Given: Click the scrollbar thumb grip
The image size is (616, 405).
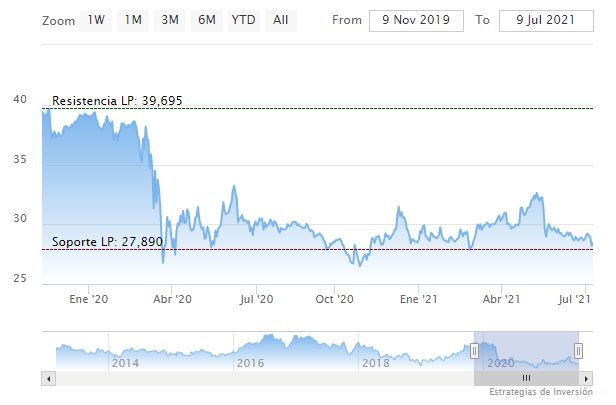Looking at the screenshot, I should [526, 378].
